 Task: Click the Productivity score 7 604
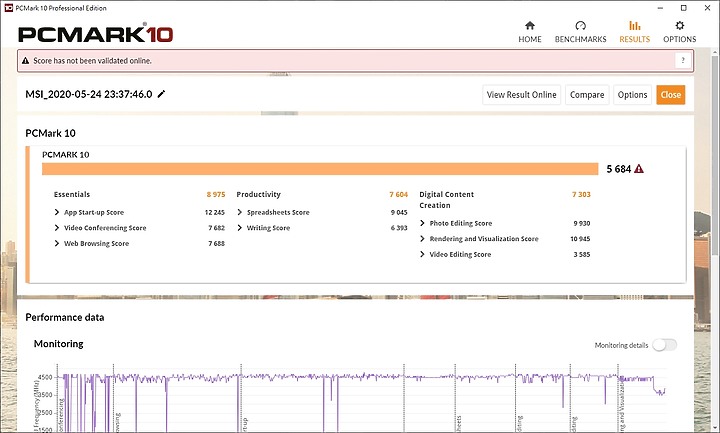(399, 194)
